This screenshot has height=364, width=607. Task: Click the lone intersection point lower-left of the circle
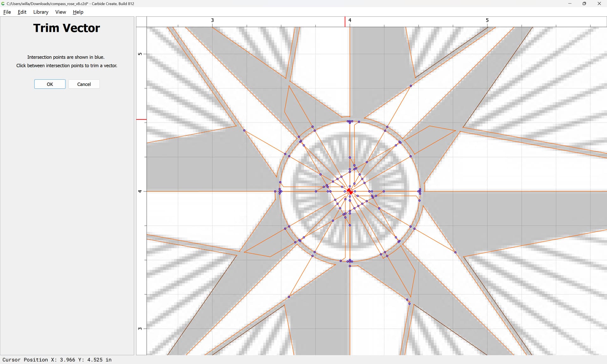[x=289, y=297]
